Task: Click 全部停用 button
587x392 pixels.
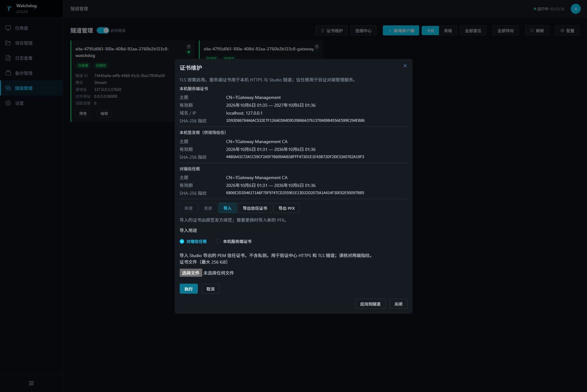Action: (x=506, y=31)
